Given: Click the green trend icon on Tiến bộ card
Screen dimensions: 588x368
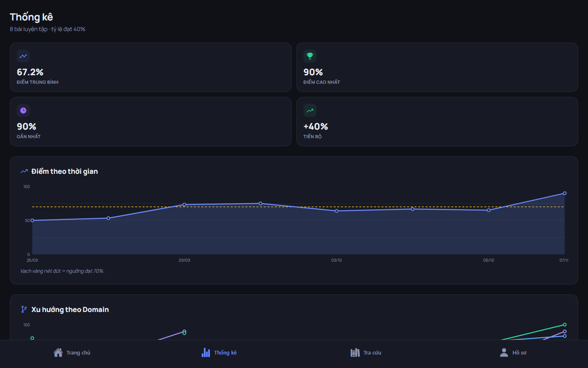Looking at the screenshot, I should click(310, 110).
